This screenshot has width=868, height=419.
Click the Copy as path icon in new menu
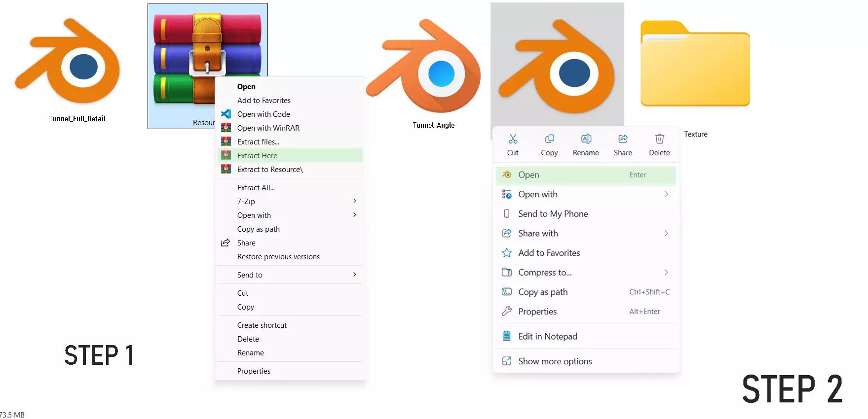coord(507,292)
